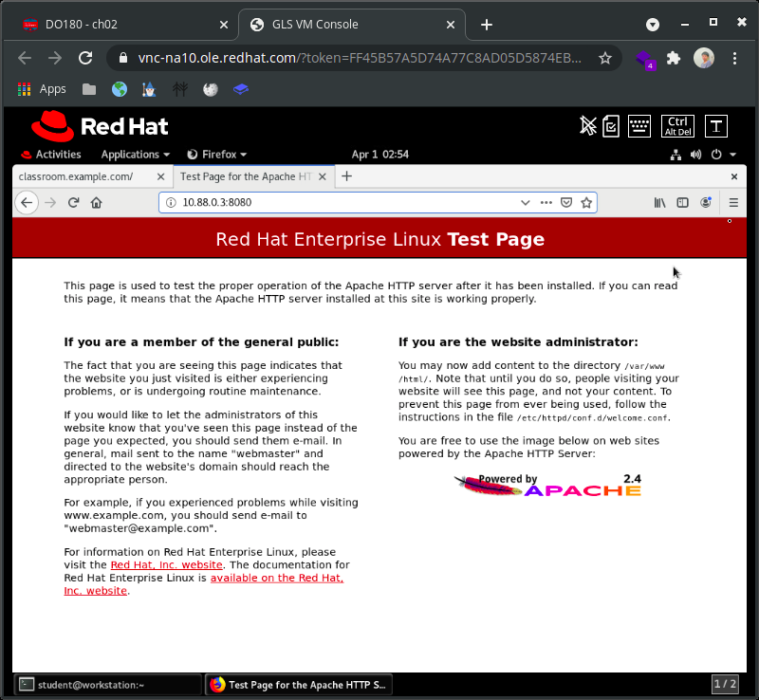Open the Firefox account icon
Viewport: 759px width, 700px height.
tap(706, 202)
